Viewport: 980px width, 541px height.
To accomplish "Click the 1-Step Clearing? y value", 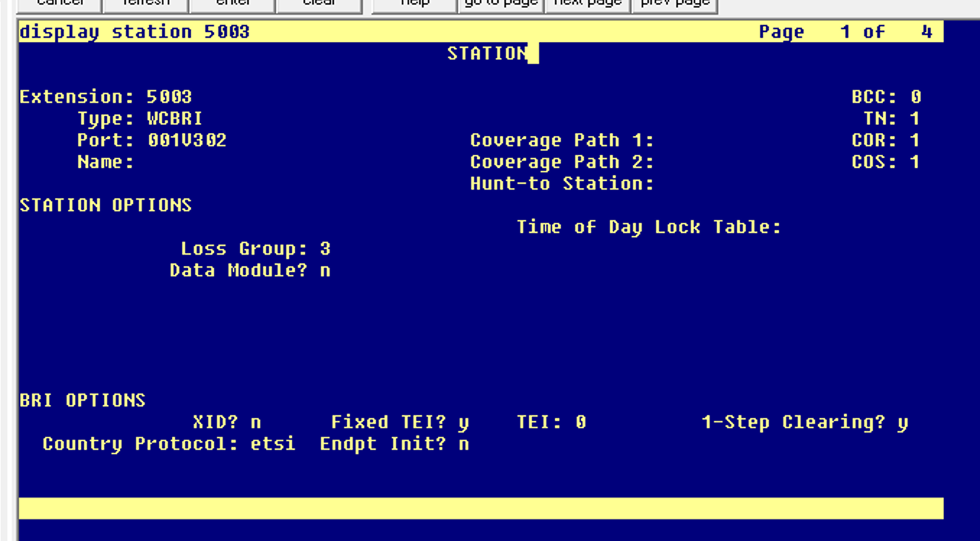I will [903, 422].
